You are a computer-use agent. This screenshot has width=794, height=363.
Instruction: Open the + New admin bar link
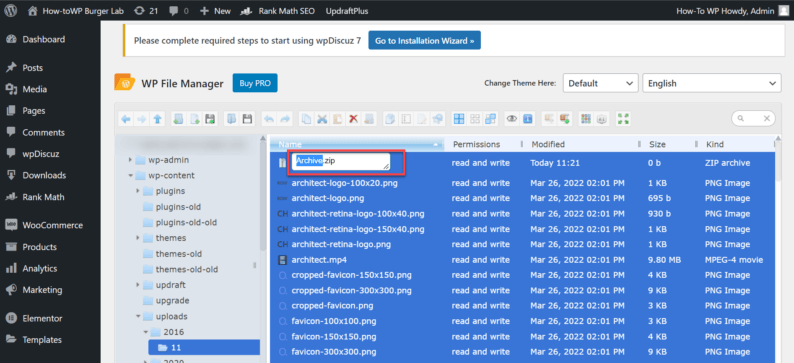215,11
